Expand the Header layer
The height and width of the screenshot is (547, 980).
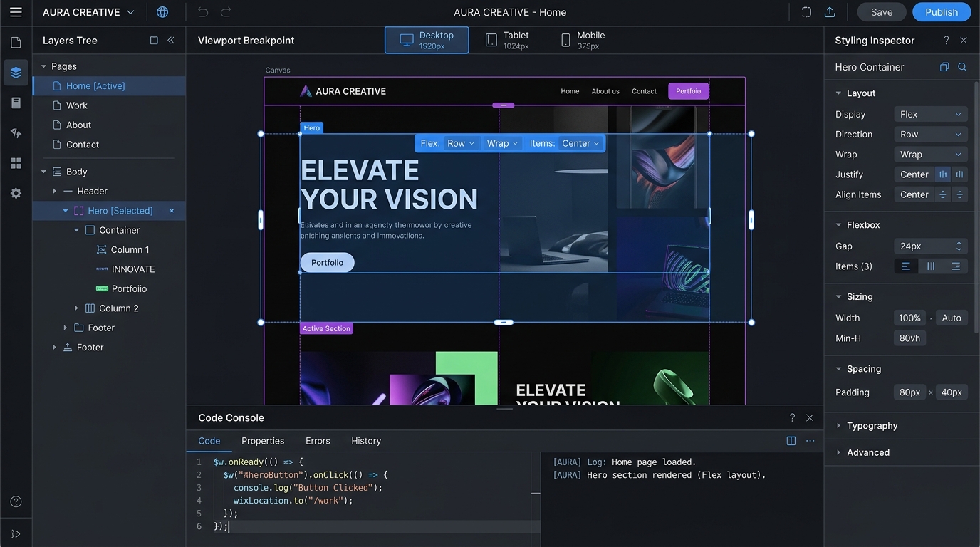[54, 191]
